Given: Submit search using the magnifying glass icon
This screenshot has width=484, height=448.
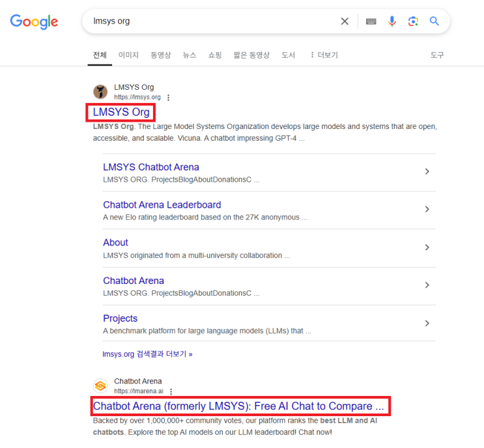Looking at the screenshot, I should pos(434,21).
